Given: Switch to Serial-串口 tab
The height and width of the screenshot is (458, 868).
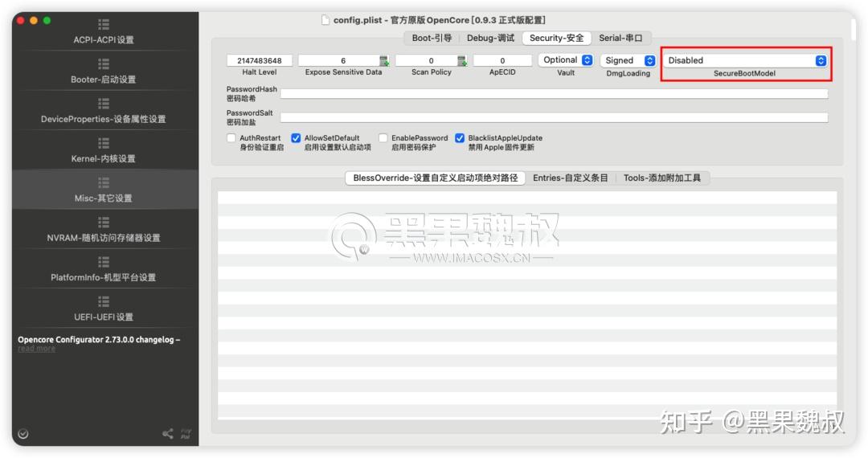Looking at the screenshot, I should point(620,39).
